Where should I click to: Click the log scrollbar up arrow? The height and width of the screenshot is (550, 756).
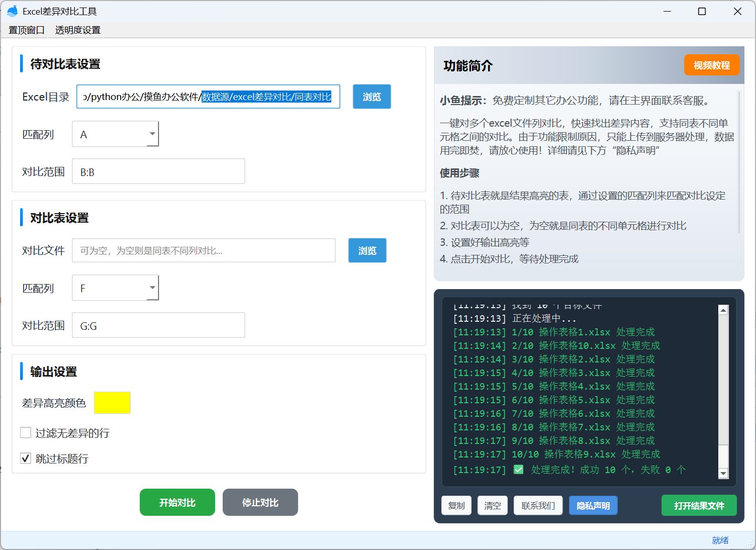[723, 310]
